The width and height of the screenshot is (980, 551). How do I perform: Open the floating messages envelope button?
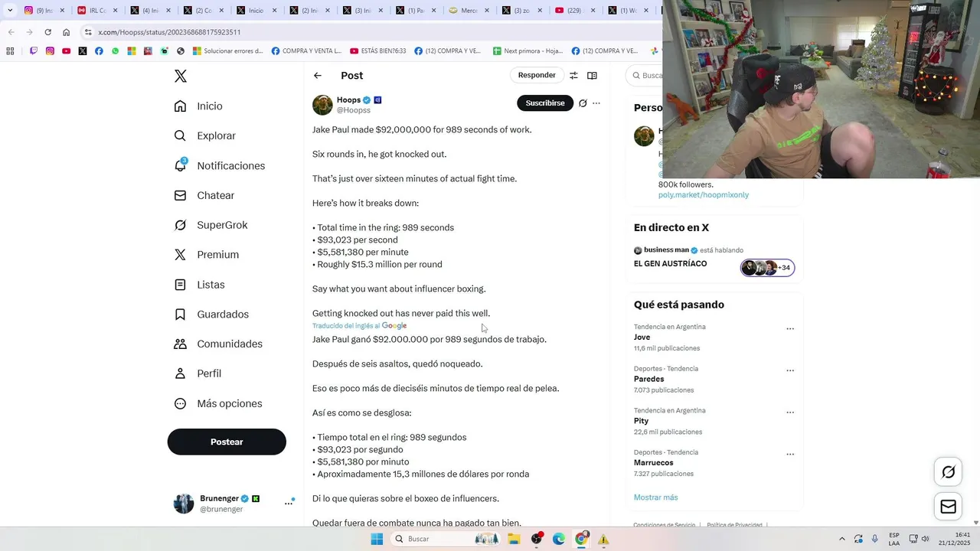point(948,507)
